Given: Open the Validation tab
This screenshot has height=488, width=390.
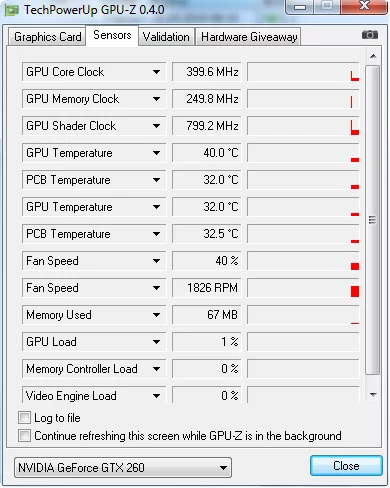Looking at the screenshot, I should (x=166, y=37).
